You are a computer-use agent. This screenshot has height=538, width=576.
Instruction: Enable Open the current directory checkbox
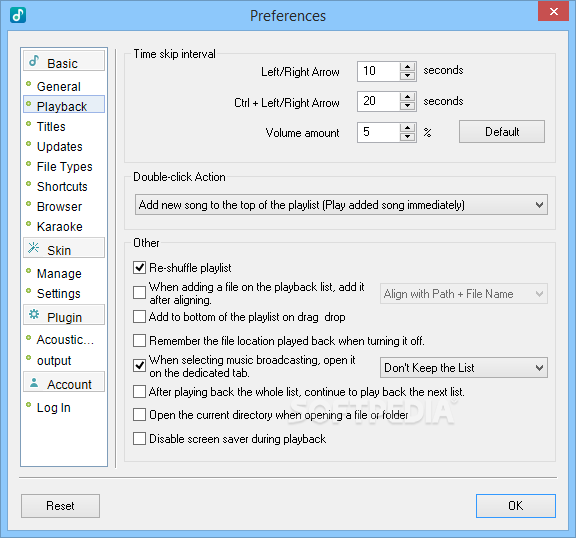coord(140,415)
